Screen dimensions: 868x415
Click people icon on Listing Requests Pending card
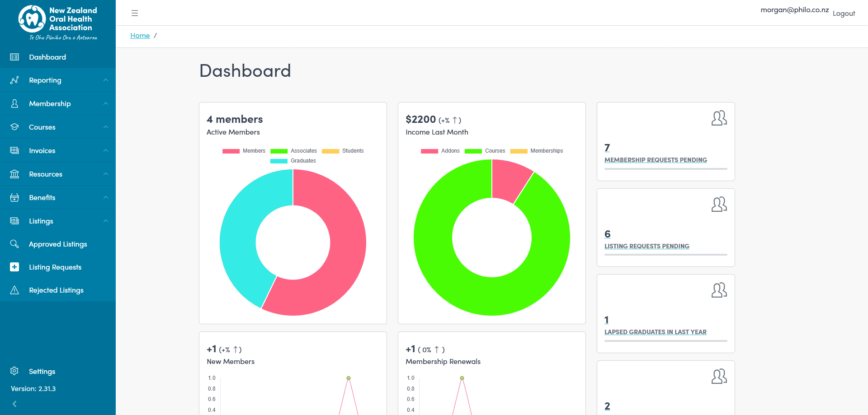pos(719,205)
